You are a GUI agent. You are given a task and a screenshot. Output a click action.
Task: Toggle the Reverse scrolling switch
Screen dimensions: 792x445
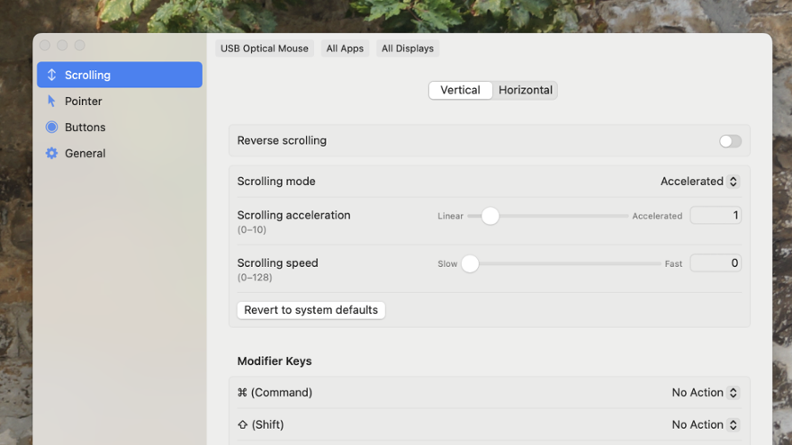[730, 141]
